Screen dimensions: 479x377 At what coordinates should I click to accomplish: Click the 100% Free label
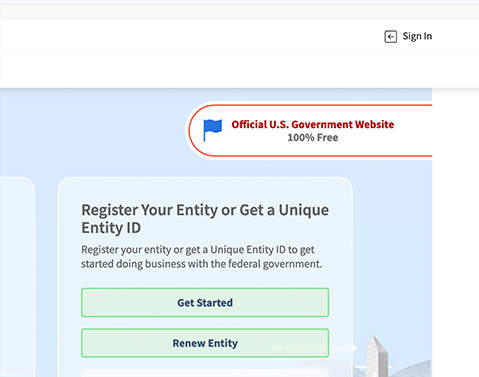click(313, 137)
